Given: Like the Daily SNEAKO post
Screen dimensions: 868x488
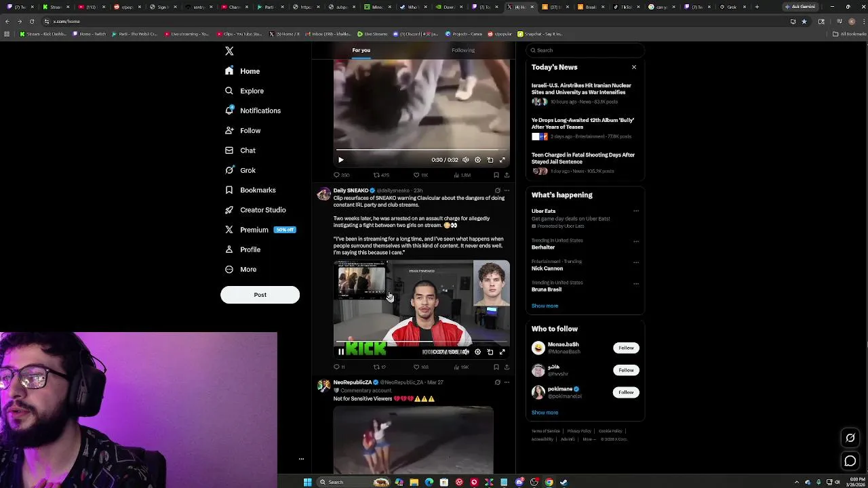Looking at the screenshot, I should click(421, 367).
